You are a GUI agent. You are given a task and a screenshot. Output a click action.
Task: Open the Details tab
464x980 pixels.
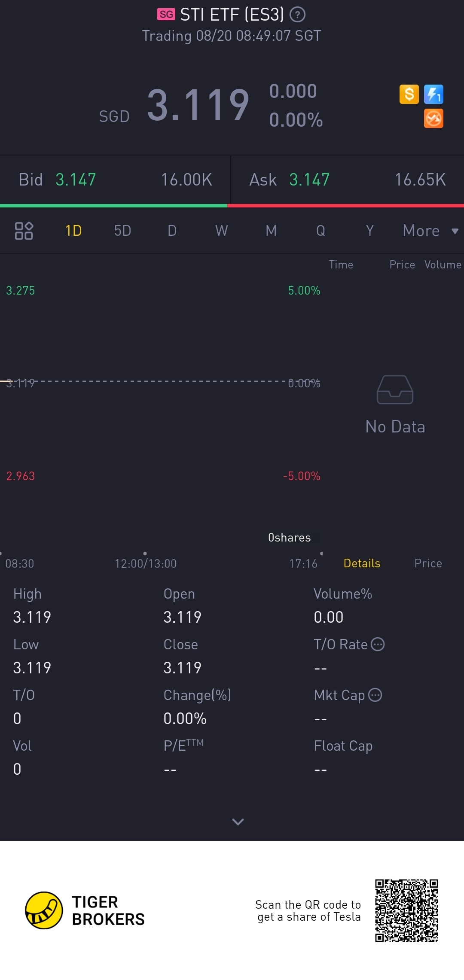362,563
